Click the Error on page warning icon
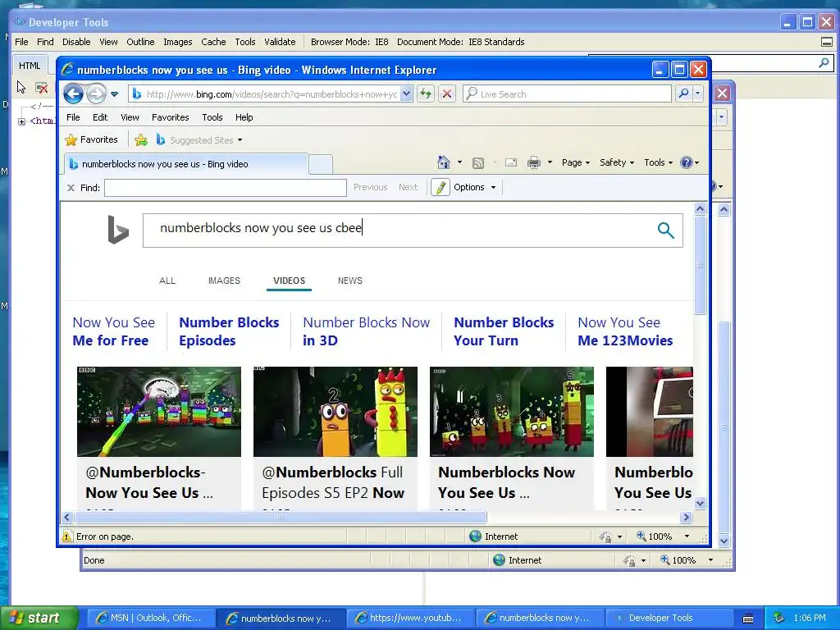Screen dimensions: 840x630 click(x=67, y=536)
